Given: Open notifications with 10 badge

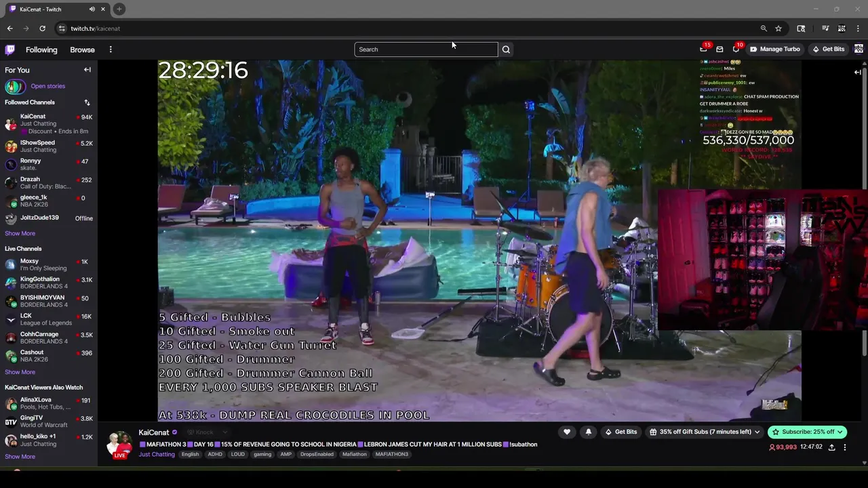Looking at the screenshot, I should (x=736, y=49).
